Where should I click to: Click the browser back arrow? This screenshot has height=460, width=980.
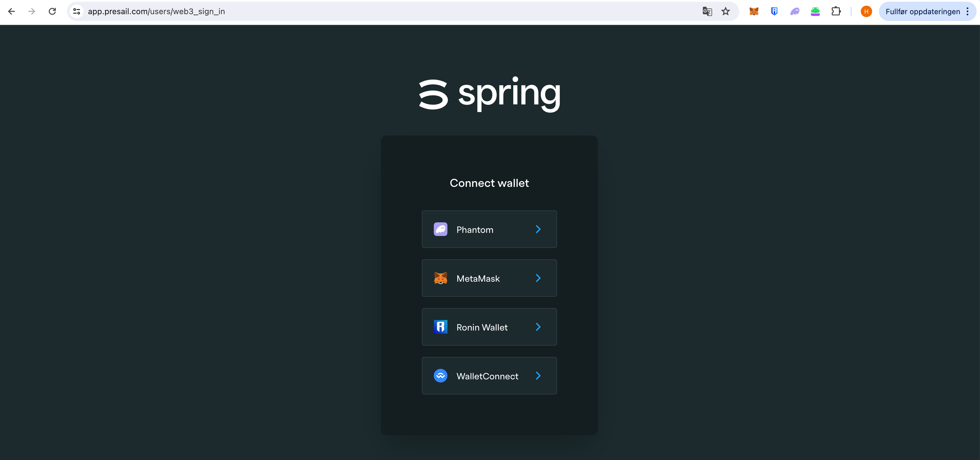11,11
